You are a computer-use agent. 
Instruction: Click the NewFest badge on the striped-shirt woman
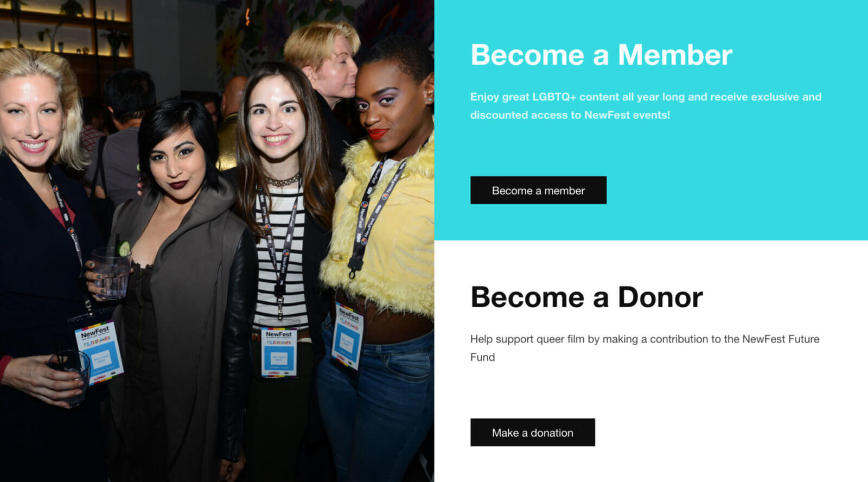point(279,352)
